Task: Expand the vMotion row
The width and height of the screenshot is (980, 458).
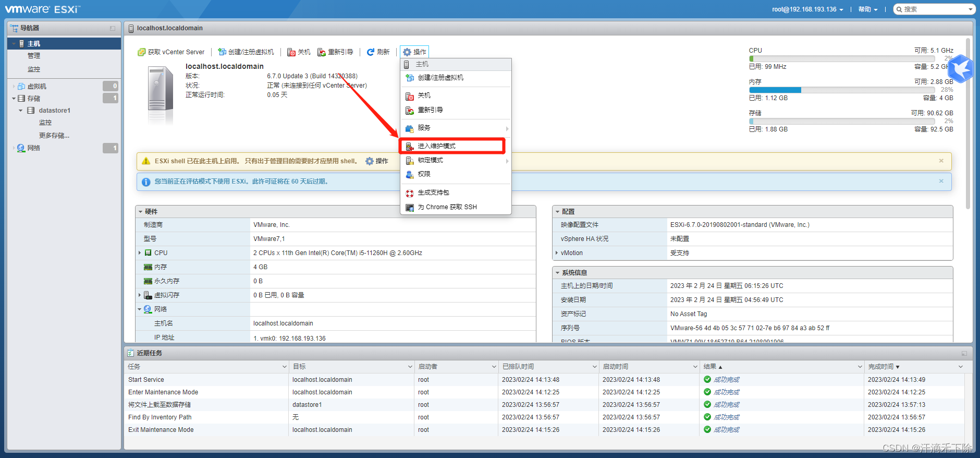Action: 557,253
